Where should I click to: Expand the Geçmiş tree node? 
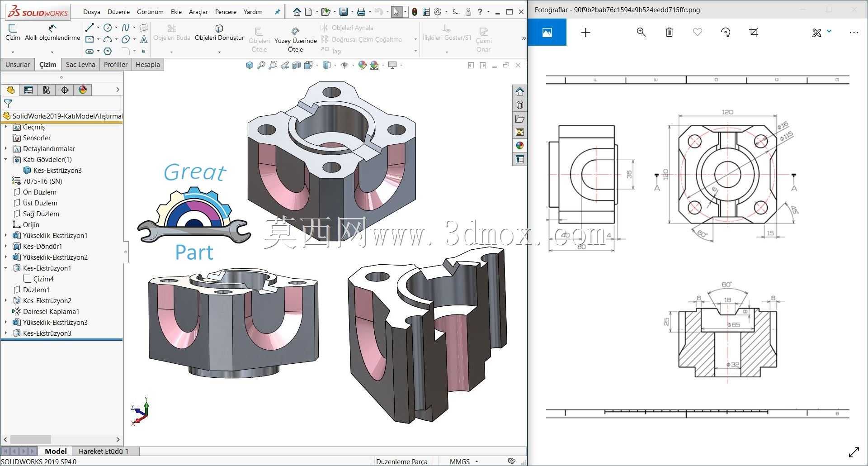tap(6, 127)
